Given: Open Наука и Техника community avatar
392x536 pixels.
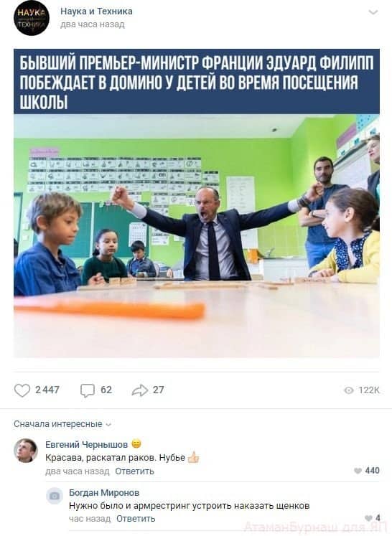Looking at the screenshot, I should (32, 18).
